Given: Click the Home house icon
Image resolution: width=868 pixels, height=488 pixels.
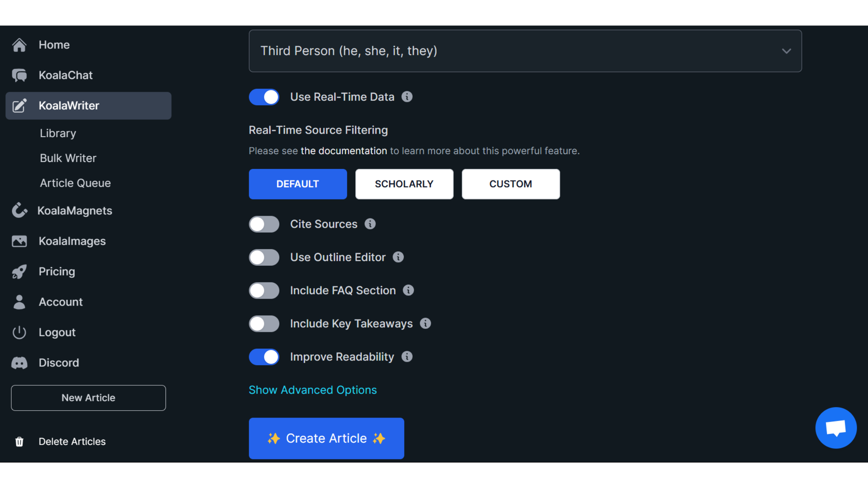Looking at the screenshot, I should (19, 45).
